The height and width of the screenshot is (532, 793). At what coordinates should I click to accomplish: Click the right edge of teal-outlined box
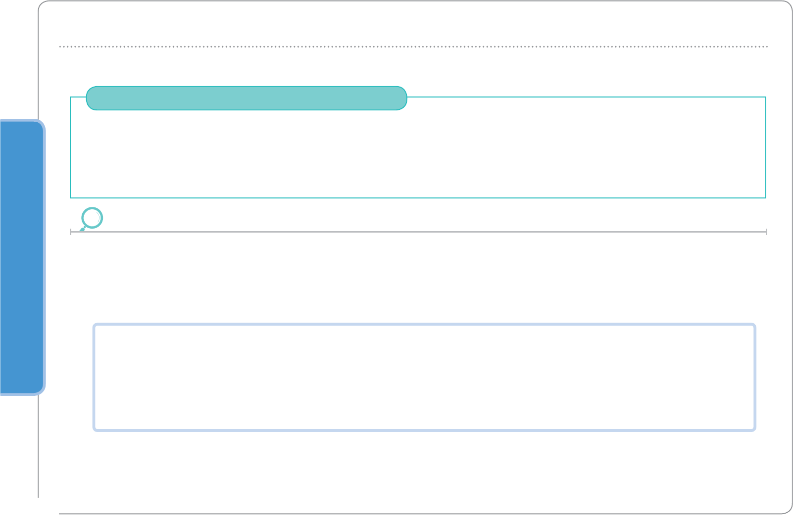click(x=766, y=147)
